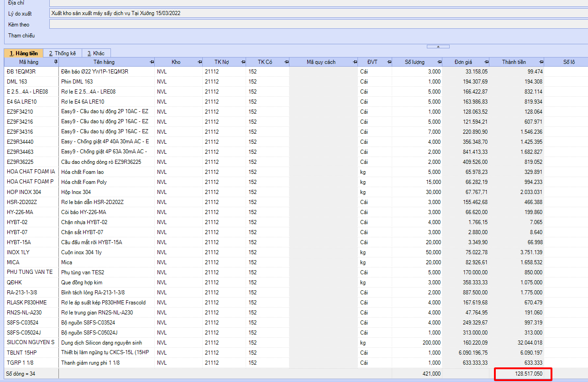Viewport: 588px width, 382px height.
Task: Pin the Mã quy cách column via pin icon
Action: tap(355, 62)
